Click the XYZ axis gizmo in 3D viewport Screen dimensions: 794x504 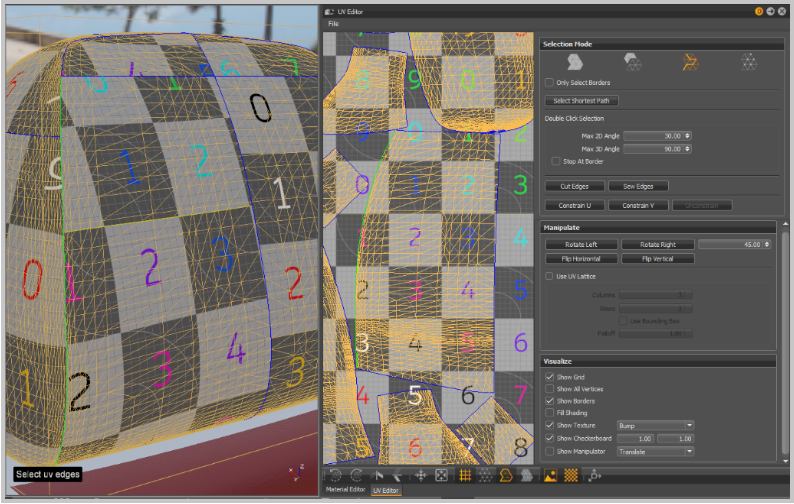296,473
